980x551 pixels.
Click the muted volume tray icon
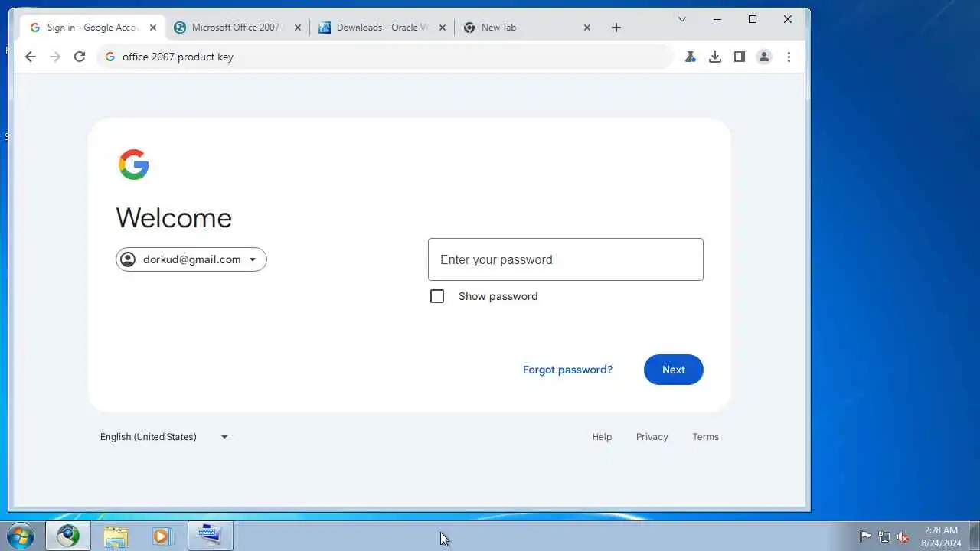(903, 536)
